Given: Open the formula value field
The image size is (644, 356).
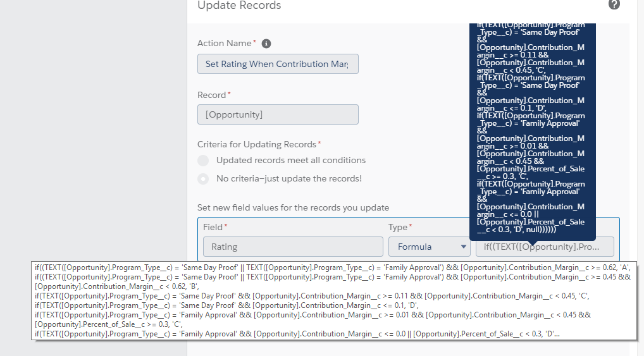Looking at the screenshot, I should point(545,247).
